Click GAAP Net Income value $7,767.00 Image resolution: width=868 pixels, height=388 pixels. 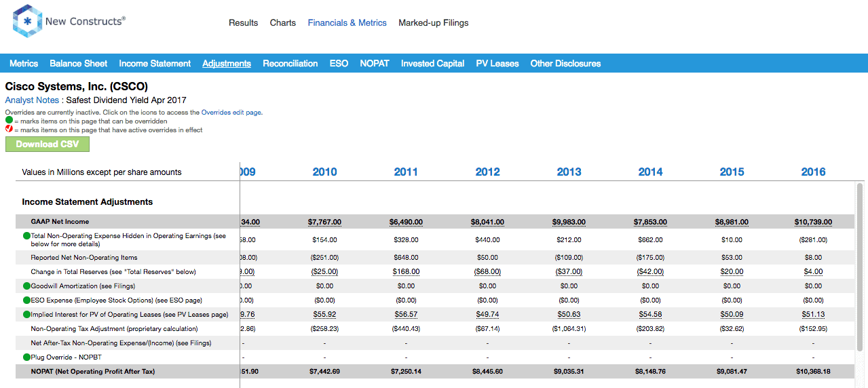click(324, 222)
